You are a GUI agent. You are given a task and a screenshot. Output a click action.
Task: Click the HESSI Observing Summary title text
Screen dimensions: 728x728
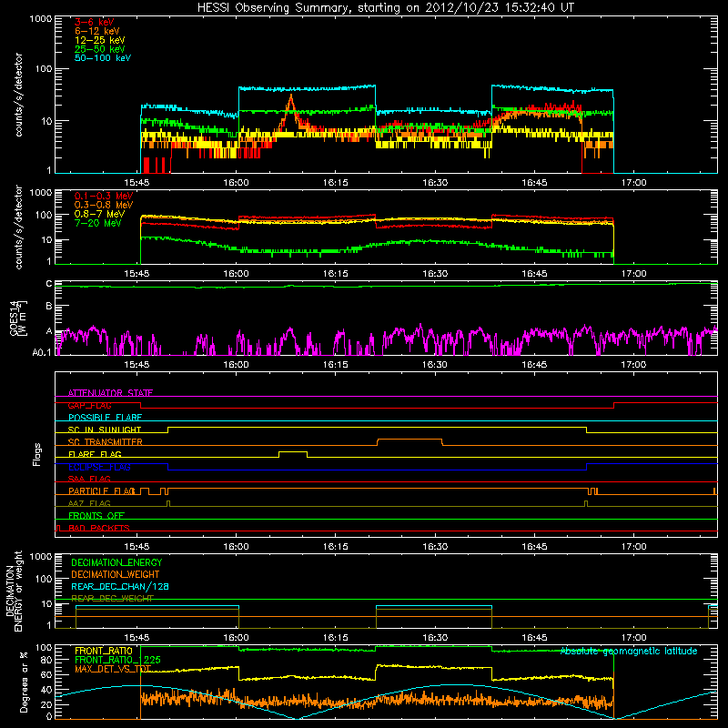point(385,8)
